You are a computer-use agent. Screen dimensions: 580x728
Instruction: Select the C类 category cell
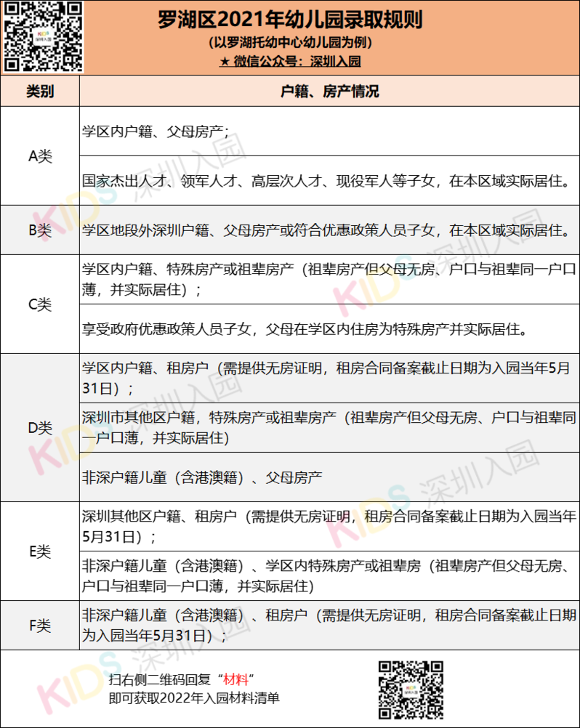[40, 304]
